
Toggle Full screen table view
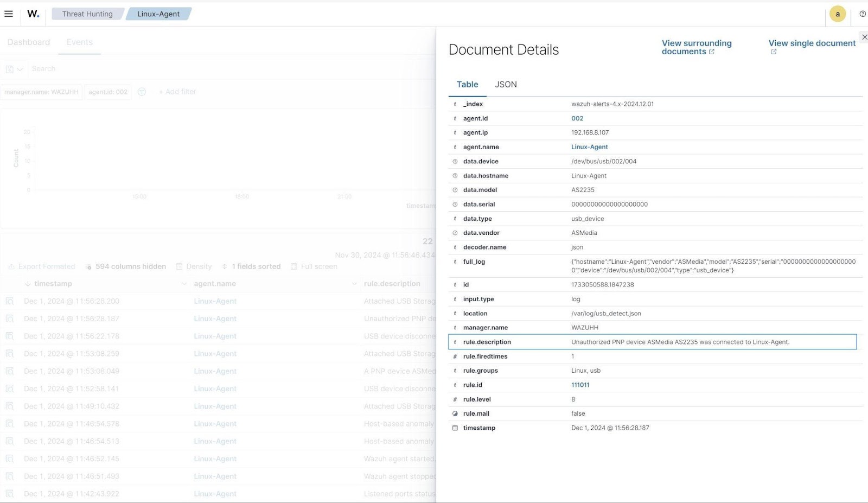314,266
